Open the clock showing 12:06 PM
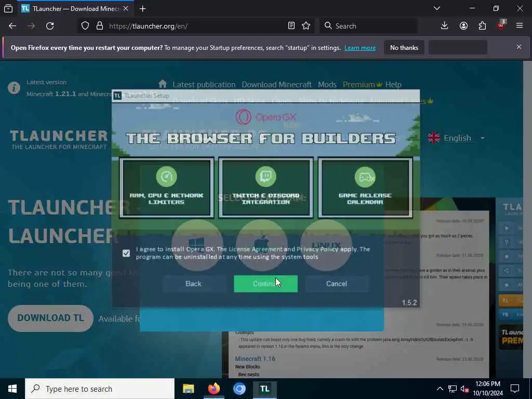The image size is (532, 399). pos(488,389)
